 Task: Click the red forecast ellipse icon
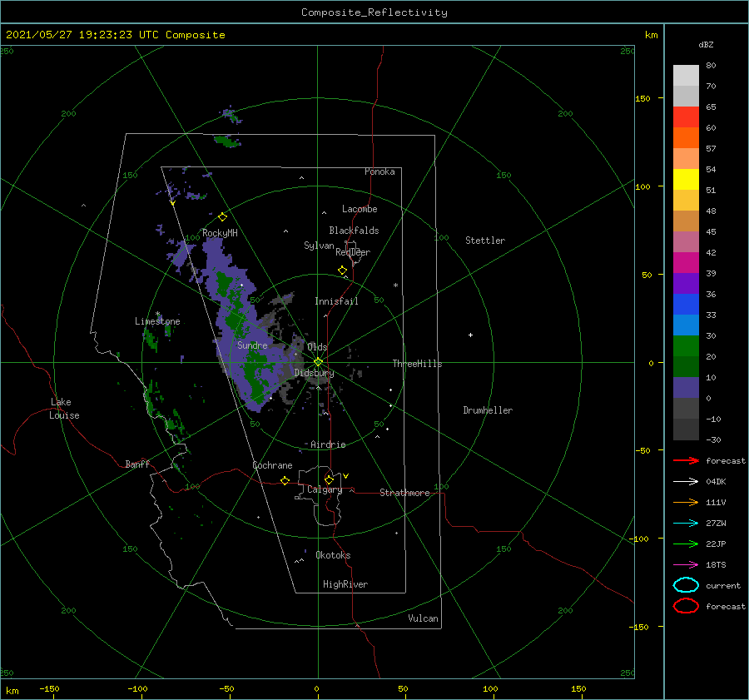click(686, 606)
